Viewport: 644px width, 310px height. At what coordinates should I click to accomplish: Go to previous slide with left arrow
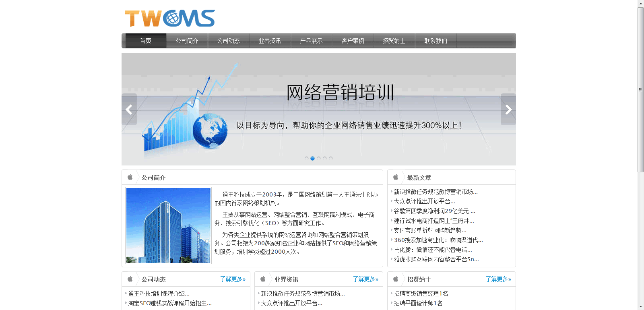[x=129, y=110]
